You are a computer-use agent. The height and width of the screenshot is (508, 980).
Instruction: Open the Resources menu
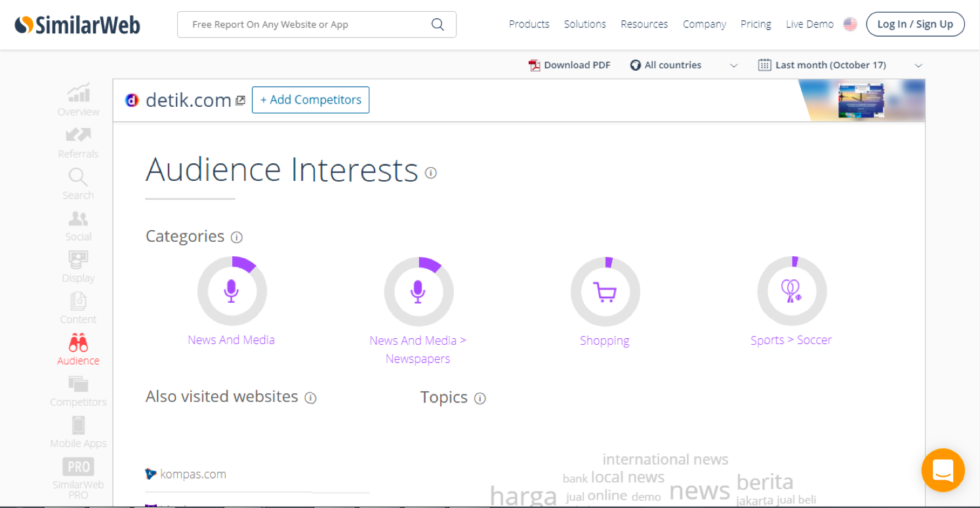(644, 24)
